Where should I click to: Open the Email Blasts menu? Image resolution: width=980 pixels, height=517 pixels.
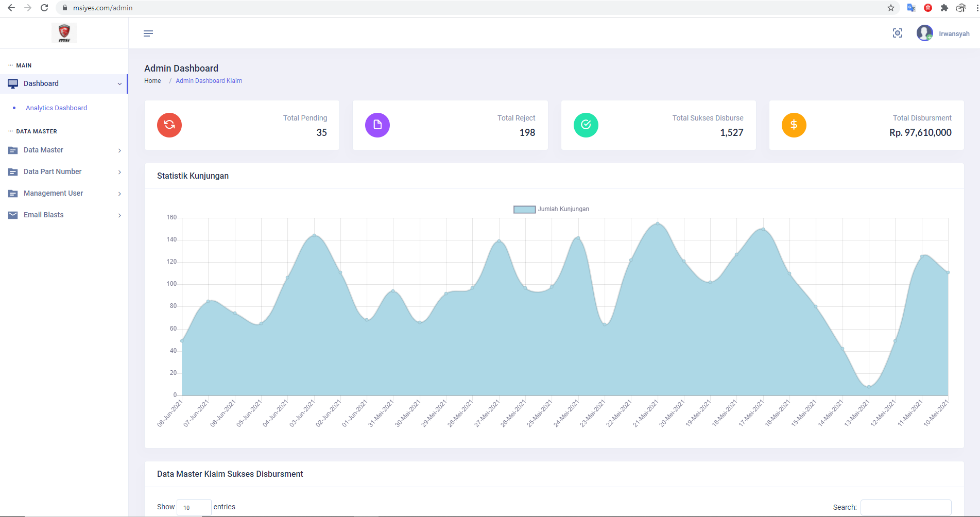point(64,215)
